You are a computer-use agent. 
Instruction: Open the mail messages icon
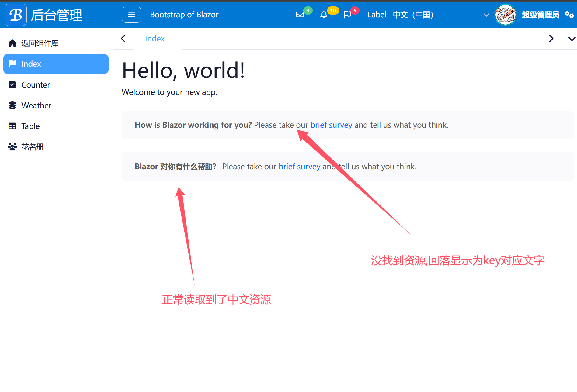click(300, 15)
